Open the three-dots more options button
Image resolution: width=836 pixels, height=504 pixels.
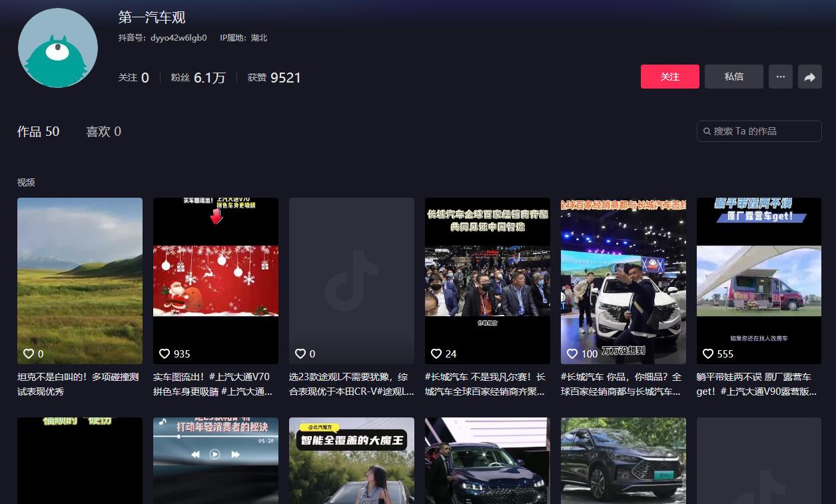point(781,77)
